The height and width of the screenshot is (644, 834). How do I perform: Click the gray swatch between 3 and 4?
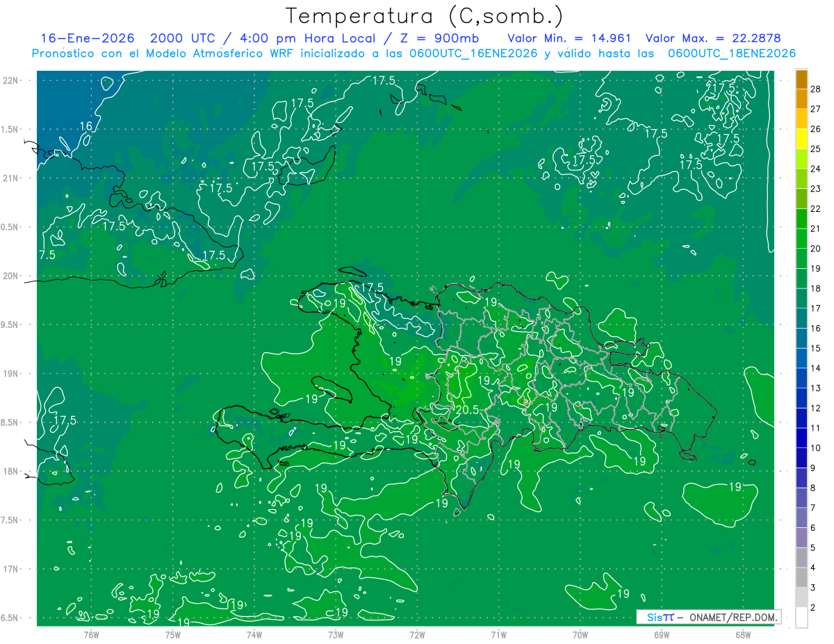click(x=801, y=578)
